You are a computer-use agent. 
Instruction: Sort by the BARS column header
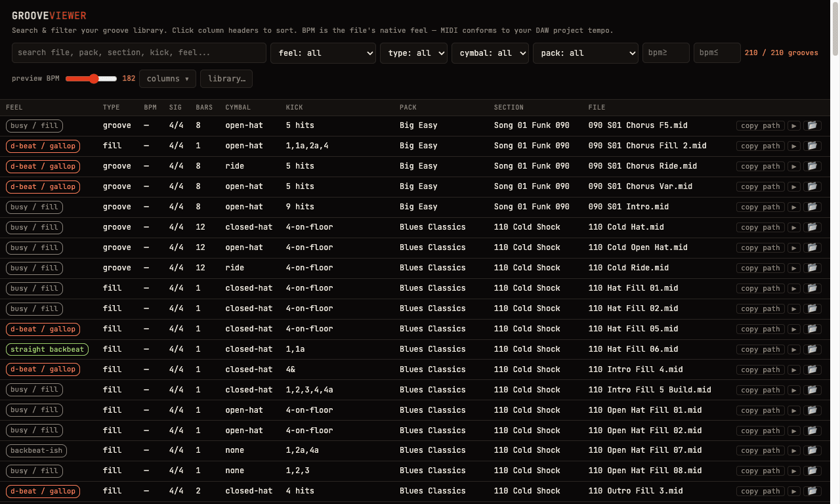(204, 108)
